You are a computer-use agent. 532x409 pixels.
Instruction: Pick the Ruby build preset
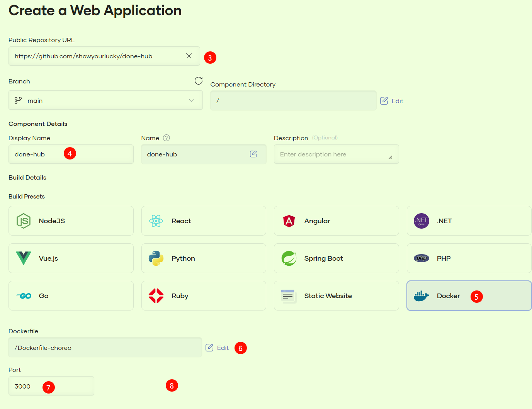[204, 296]
